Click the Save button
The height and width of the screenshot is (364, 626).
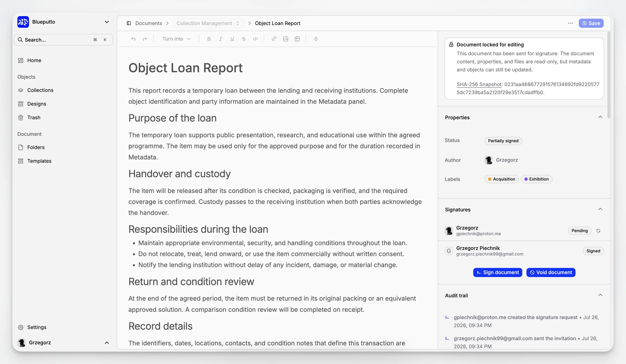tap(591, 23)
